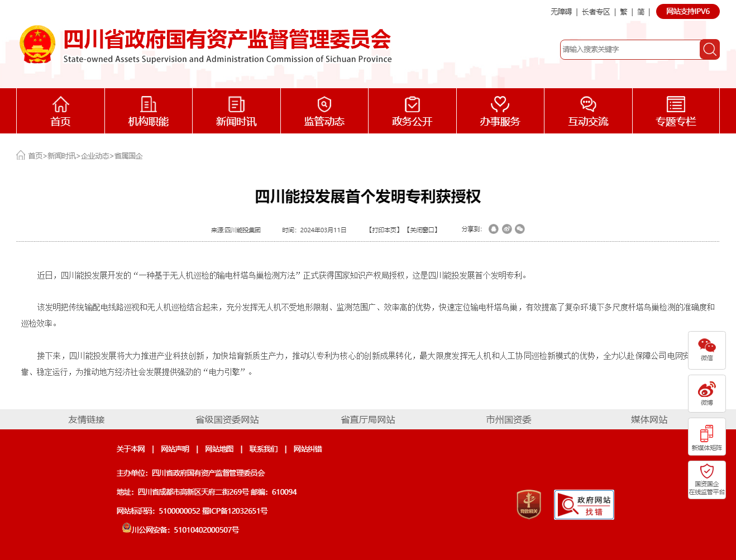Screen dimensions: 736x560
Task: Click the date text 2024年03月11日
Action: point(323,230)
